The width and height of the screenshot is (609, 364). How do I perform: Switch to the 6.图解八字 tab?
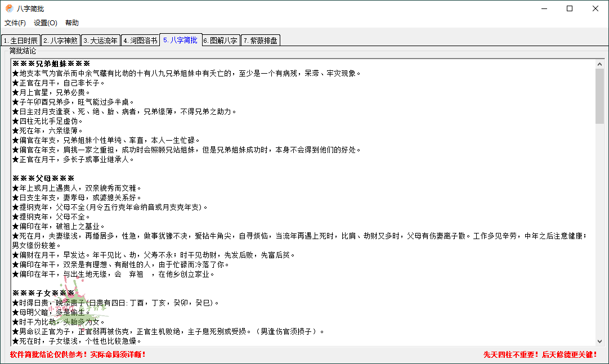(x=222, y=41)
